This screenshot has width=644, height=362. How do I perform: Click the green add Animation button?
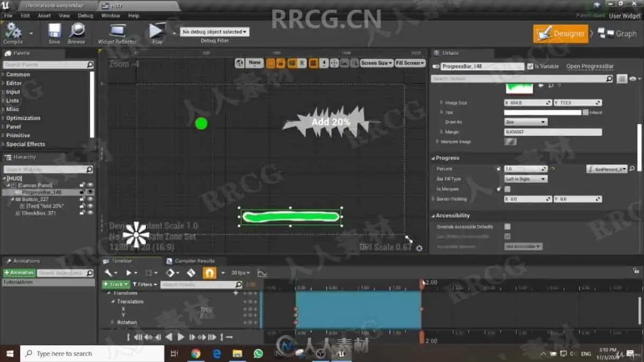(x=19, y=272)
